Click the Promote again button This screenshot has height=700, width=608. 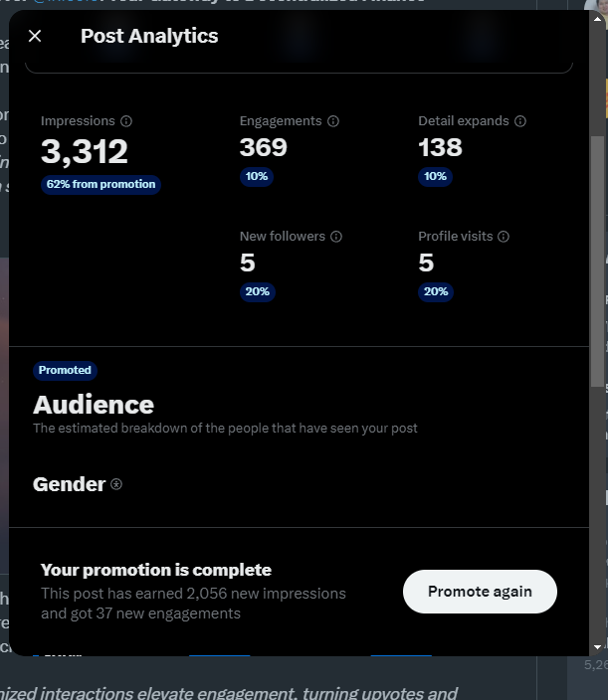(x=480, y=591)
